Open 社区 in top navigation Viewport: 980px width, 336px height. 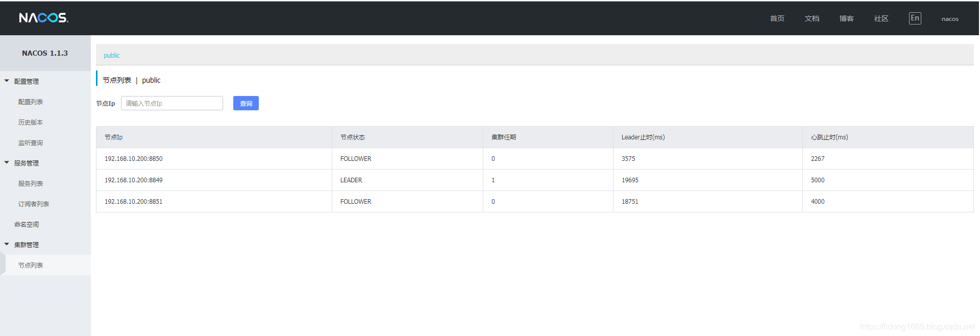pyautogui.click(x=881, y=18)
